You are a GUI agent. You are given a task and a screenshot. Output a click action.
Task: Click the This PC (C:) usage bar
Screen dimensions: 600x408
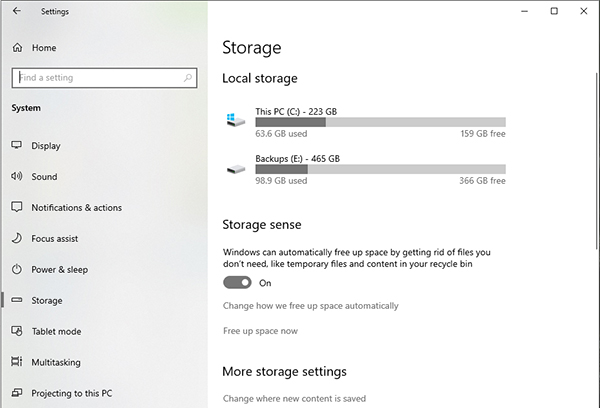[380, 122]
